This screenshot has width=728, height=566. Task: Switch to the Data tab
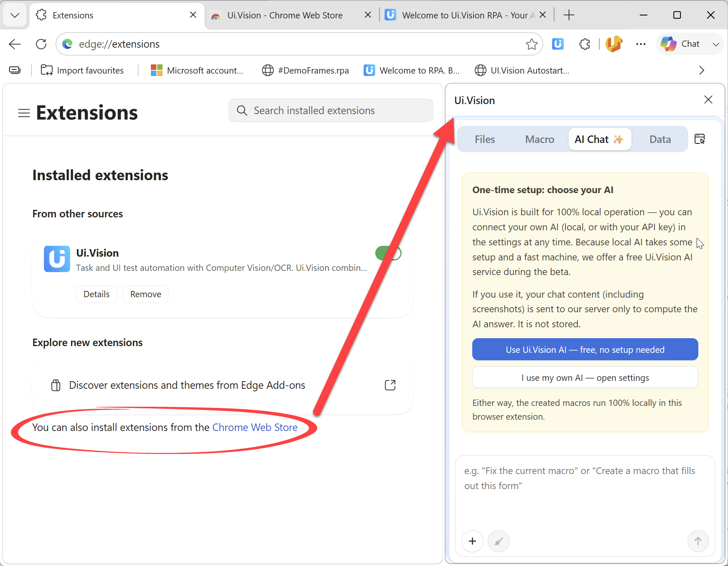click(x=660, y=139)
